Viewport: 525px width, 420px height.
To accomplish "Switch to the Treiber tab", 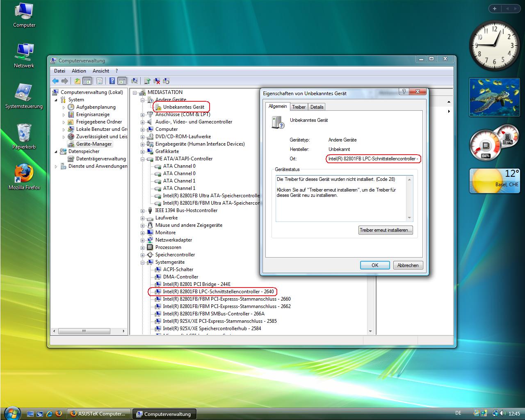I will click(299, 107).
